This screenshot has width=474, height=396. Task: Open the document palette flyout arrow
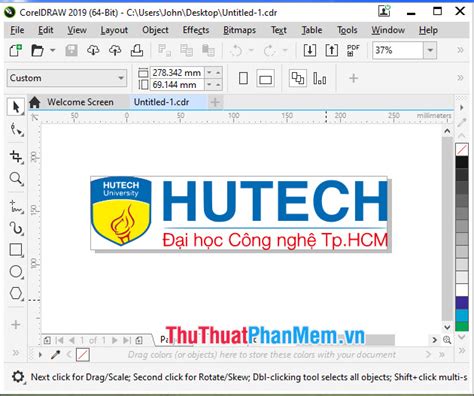(40, 355)
